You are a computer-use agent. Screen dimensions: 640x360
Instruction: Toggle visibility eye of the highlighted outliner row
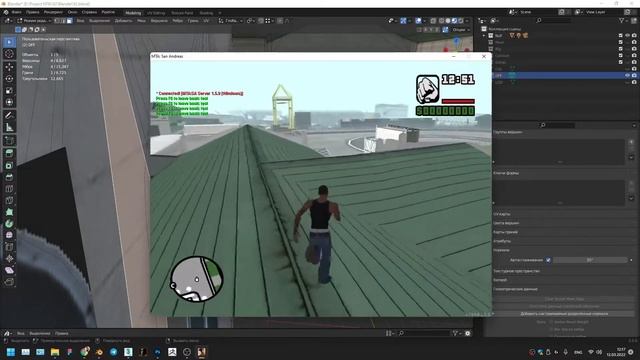coord(627,76)
